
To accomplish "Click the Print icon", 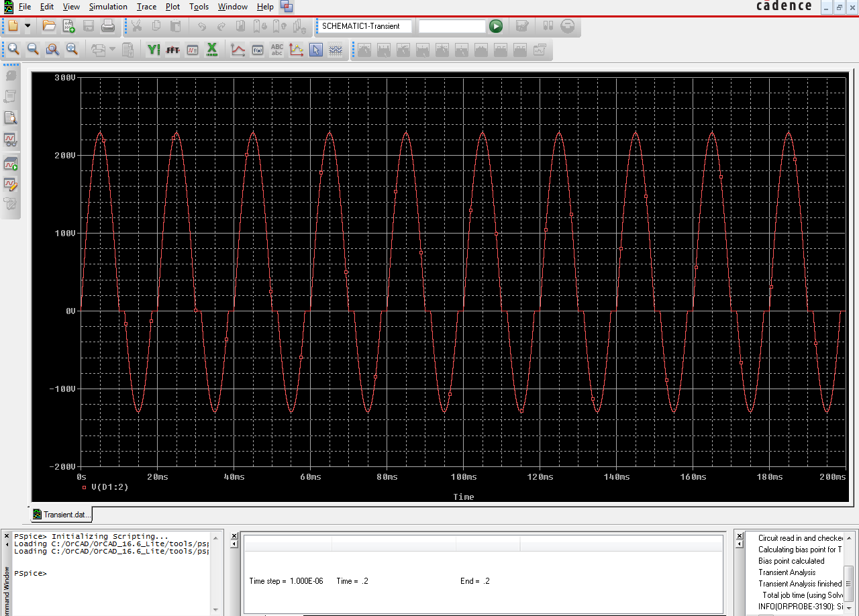I will click(107, 26).
